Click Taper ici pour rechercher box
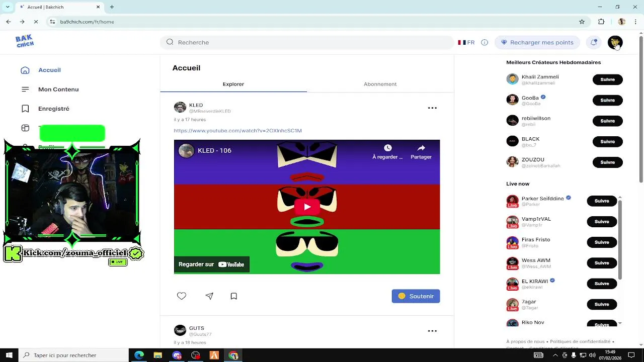The image size is (644, 362). (x=73, y=355)
